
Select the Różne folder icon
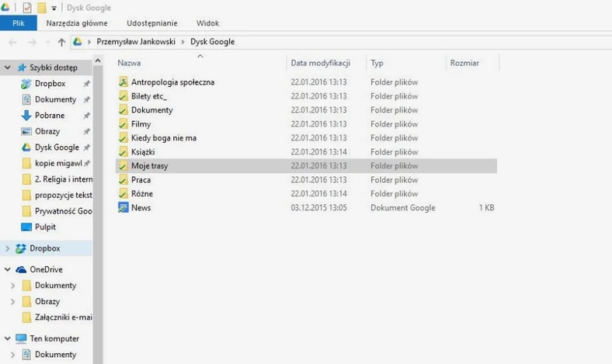point(123,193)
